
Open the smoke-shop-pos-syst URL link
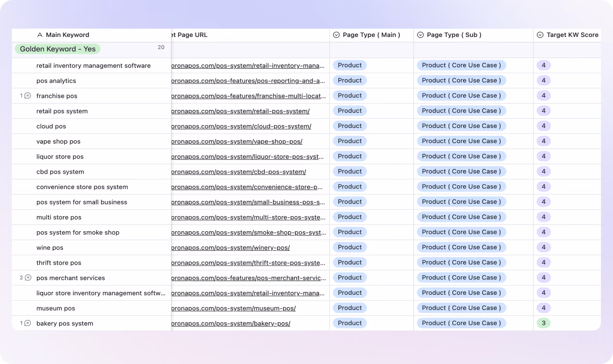tap(248, 232)
